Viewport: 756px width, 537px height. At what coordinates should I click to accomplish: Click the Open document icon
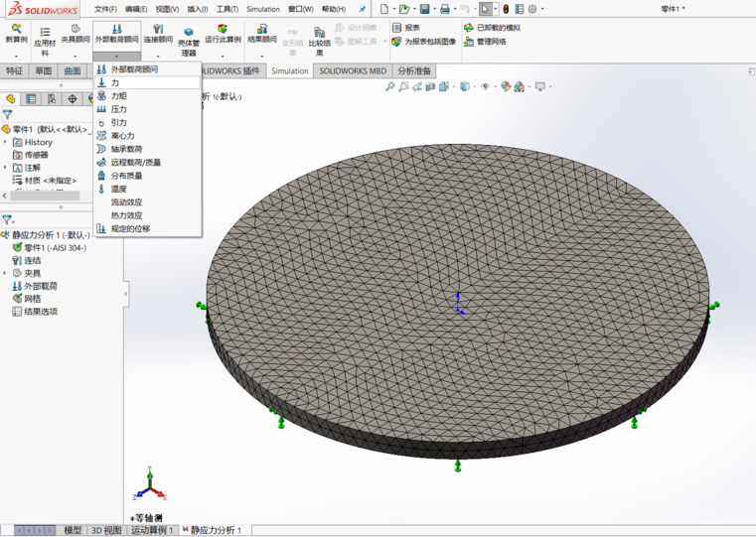pos(404,9)
